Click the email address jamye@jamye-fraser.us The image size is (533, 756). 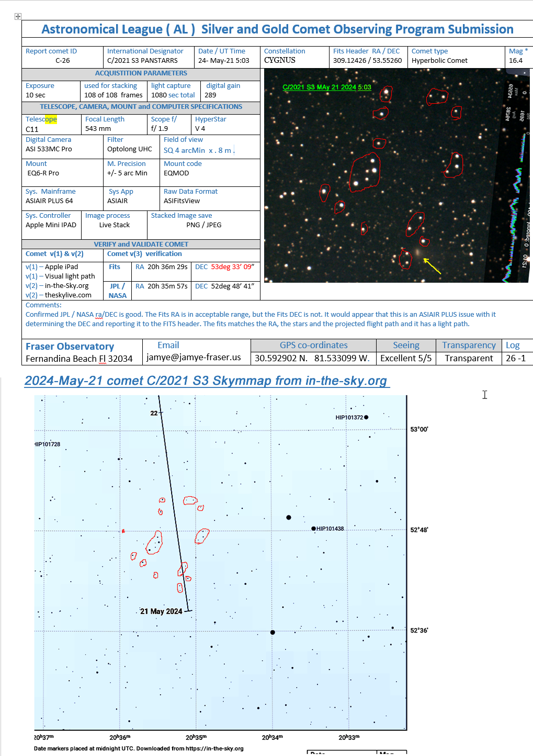pos(194,357)
